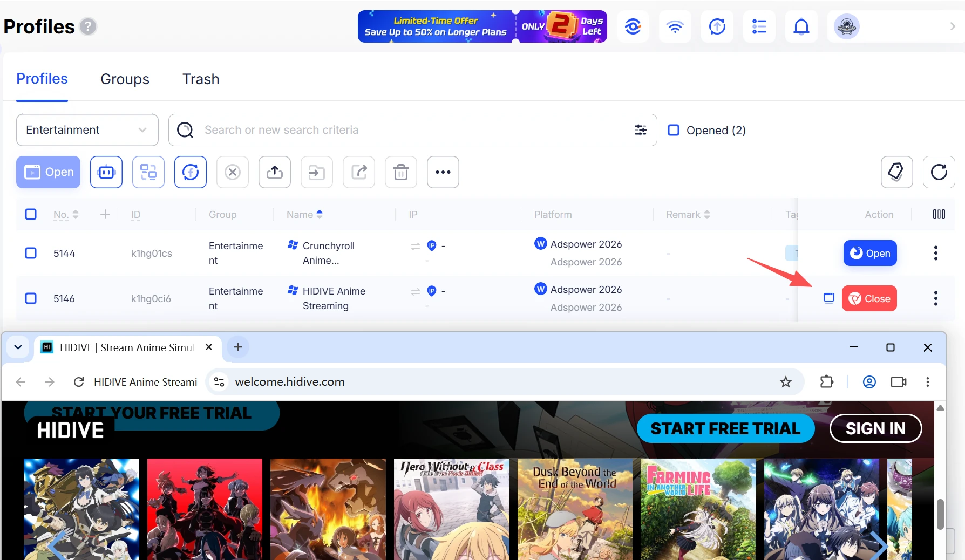Click the IP icon in Crunchyroll row
Screen dimensions: 965x560
[x=432, y=245]
